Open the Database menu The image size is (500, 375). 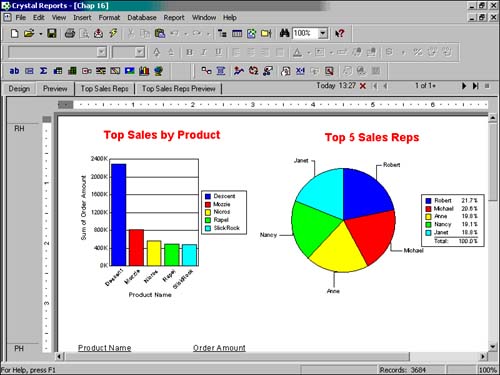tap(142, 17)
